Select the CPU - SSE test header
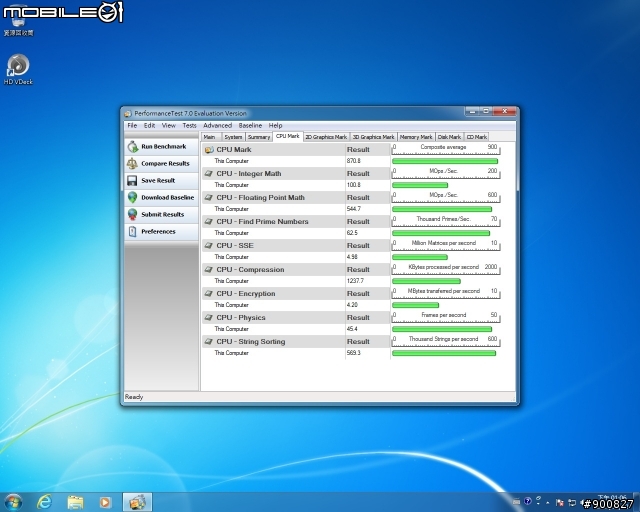Viewport: 640px width, 512px height. pyautogui.click(x=235, y=245)
